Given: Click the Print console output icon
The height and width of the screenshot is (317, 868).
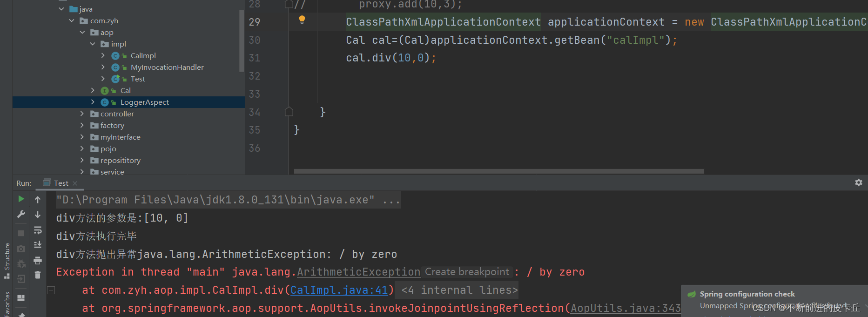Looking at the screenshot, I should pyautogui.click(x=38, y=260).
